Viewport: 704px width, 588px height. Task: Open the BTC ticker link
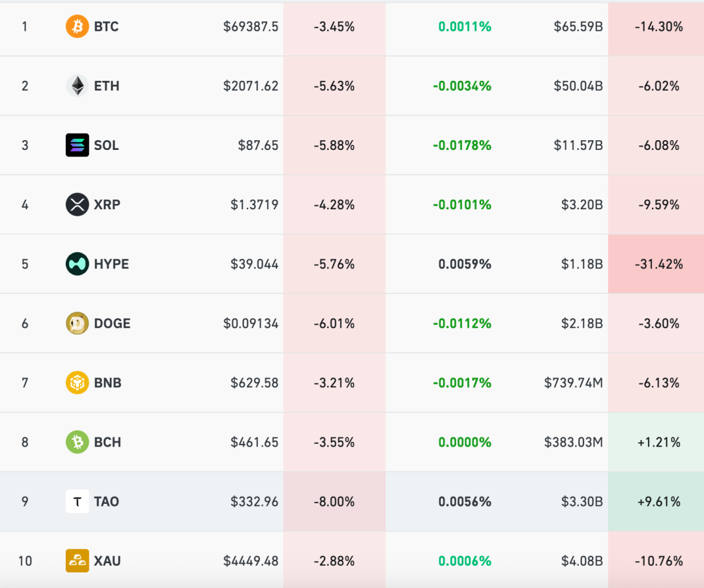tap(106, 27)
